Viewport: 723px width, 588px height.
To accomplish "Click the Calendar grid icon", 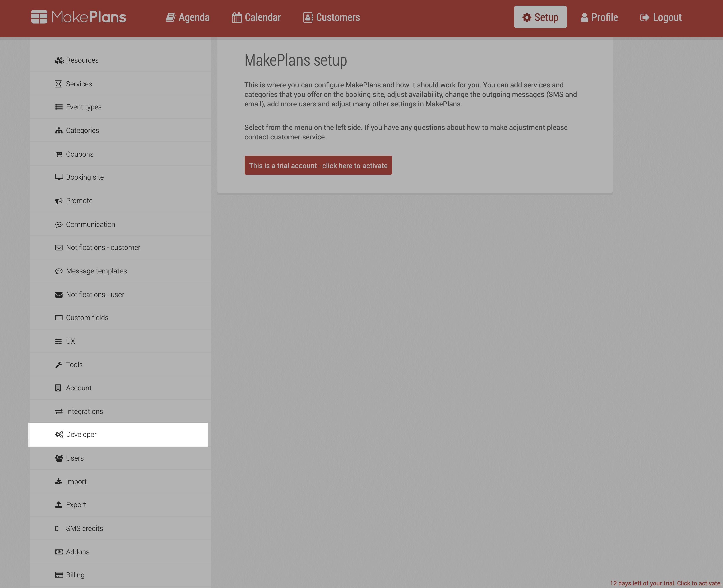I will click(x=236, y=17).
